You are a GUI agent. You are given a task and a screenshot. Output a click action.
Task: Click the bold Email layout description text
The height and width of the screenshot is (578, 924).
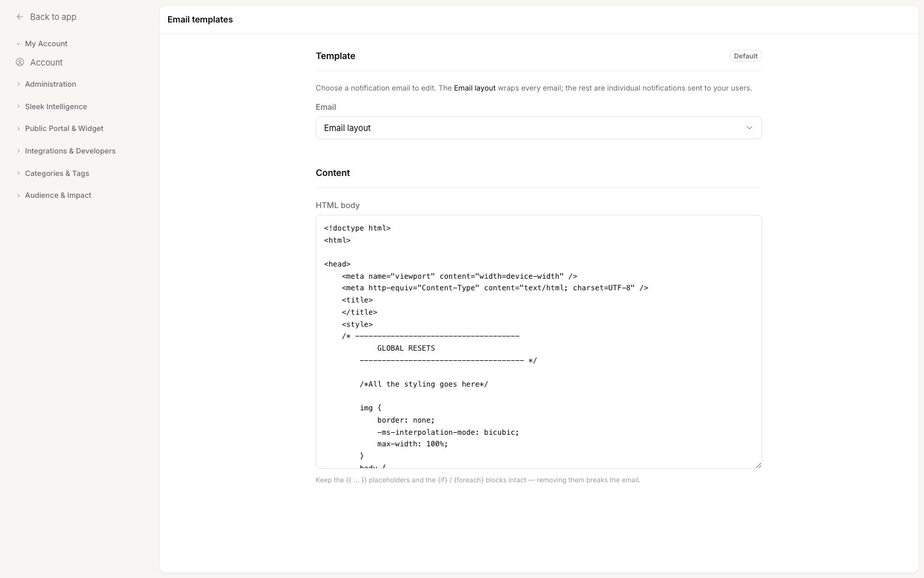(475, 88)
